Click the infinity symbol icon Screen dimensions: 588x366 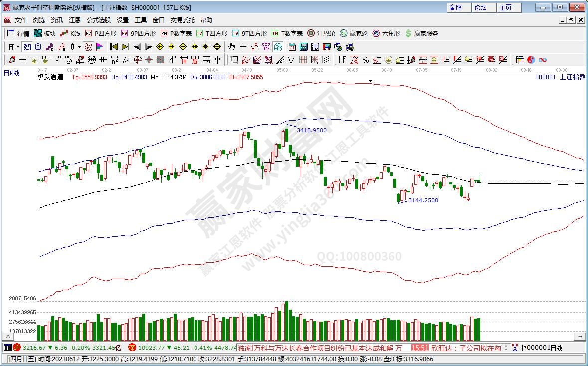tap(542, 60)
